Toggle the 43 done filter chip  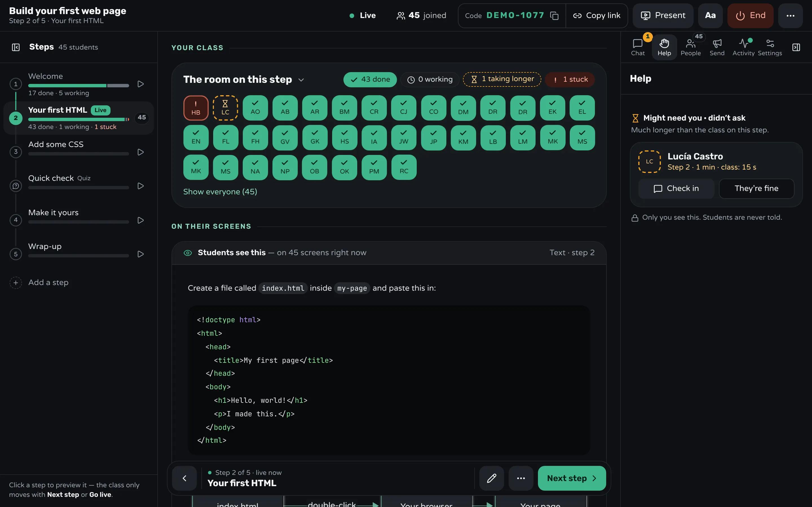click(x=370, y=79)
